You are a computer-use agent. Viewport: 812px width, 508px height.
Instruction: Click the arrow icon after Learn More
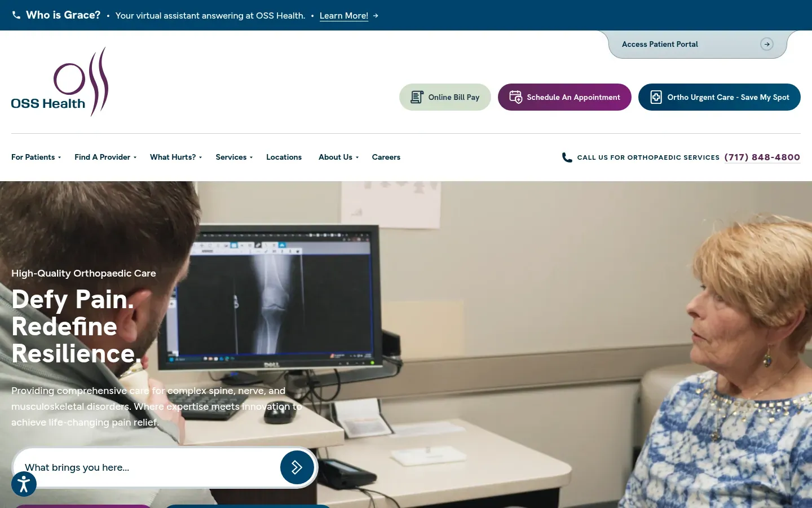tap(376, 16)
